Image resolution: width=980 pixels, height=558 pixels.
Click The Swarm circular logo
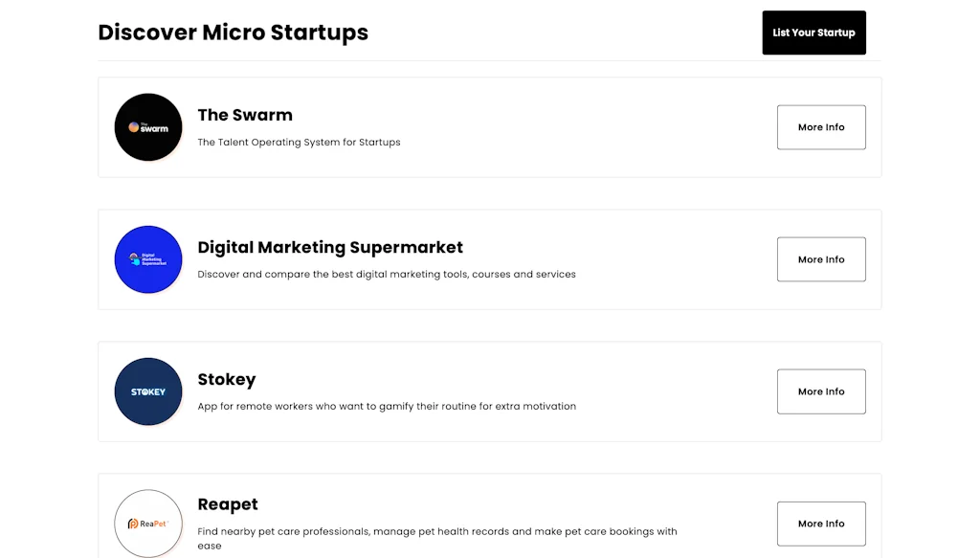tap(148, 126)
